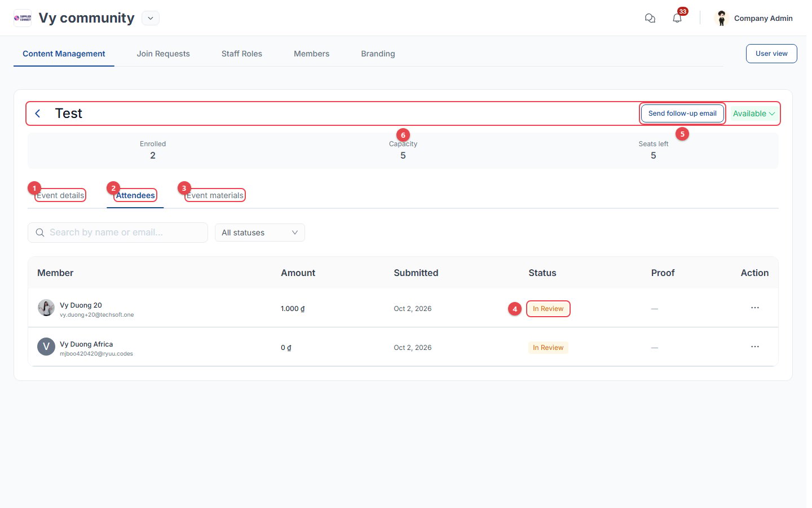Open the notifications bell icon
812x508 pixels.
click(677, 18)
